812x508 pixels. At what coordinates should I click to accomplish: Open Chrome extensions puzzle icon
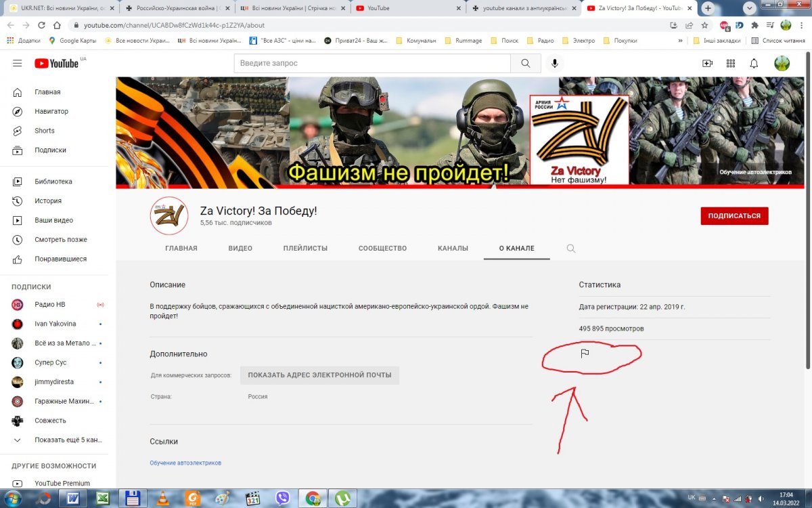pos(755,25)
